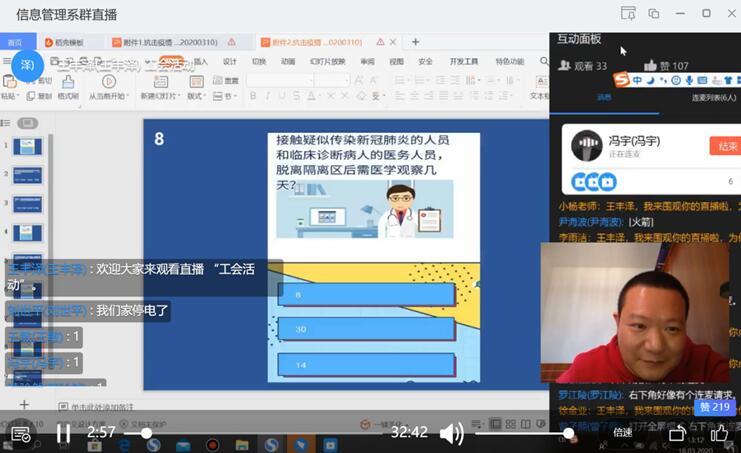
Task: Open the 切换 ribbon tab
Action: click(x=259, y=61)
